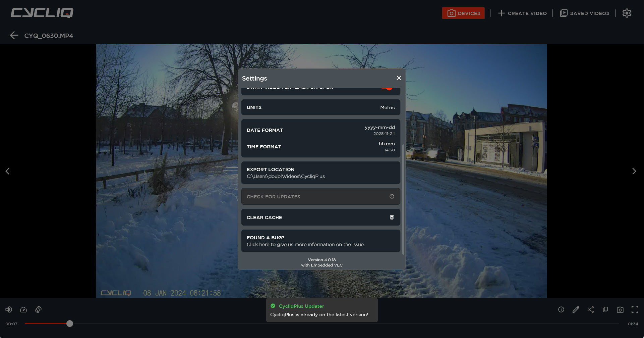Open settings with the gear icon
This screenshot has height=338, width=644.
(627, 13)
